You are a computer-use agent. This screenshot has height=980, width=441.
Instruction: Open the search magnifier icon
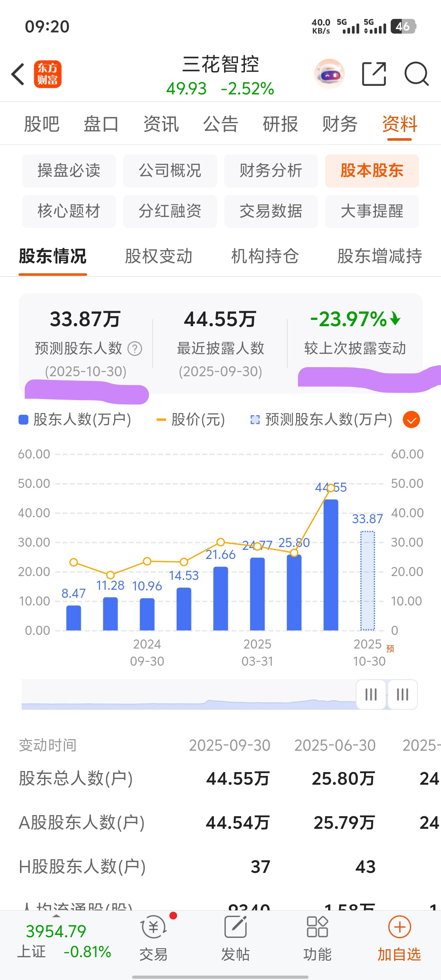416,74
